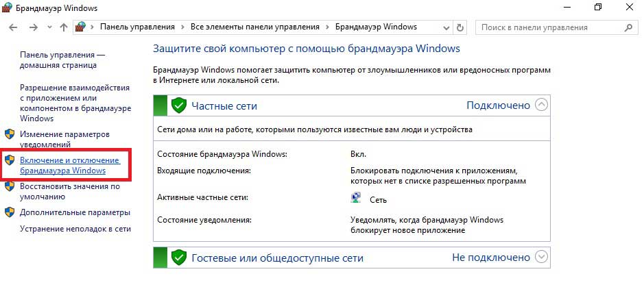Go up one level with Up arrow
The height and width of the screenshot is (287, 644).
point(63,27)
